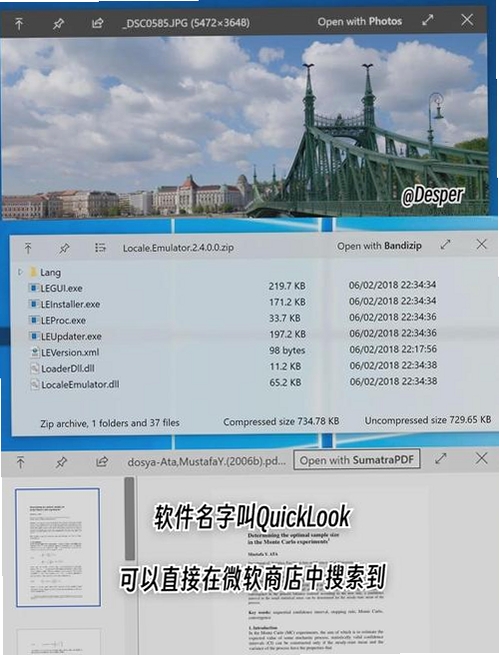Viewport: 499px width, 655px height.
Task: Click the Uncompressed size 729.65 KB status
Action: coord(428,420)
